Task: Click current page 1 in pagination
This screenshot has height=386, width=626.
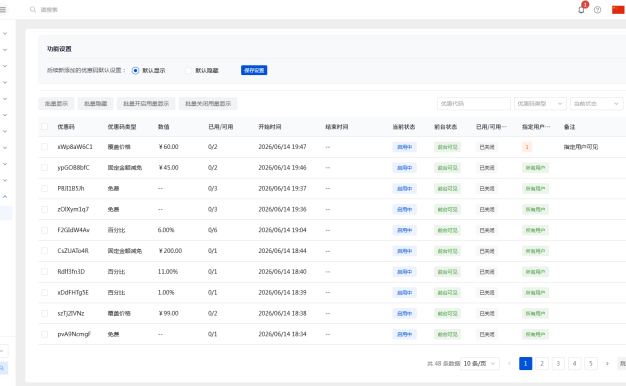Action: [x=525, y=363]
